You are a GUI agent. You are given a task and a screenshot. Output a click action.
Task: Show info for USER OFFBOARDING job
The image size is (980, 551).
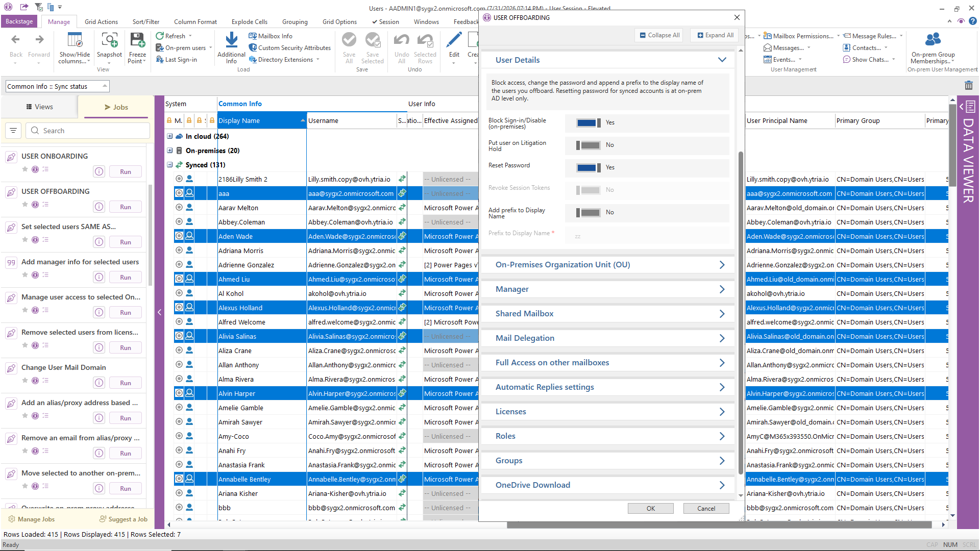tap(99, 207)
